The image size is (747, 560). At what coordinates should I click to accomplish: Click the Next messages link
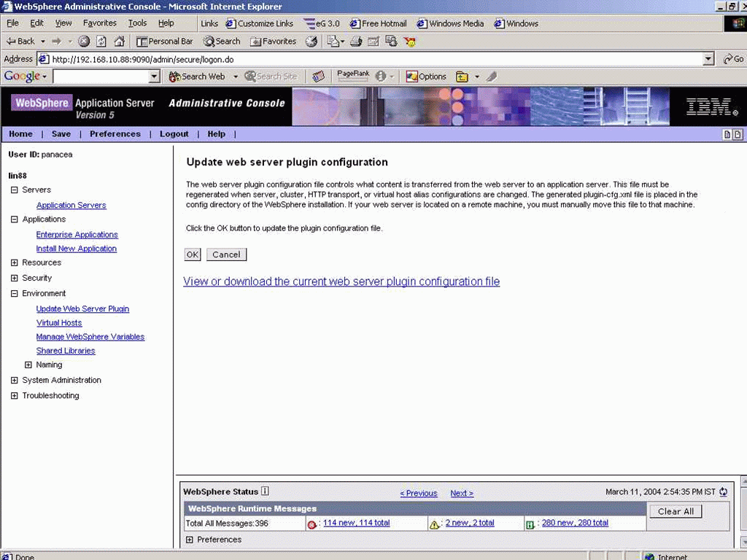coord(462,494)
